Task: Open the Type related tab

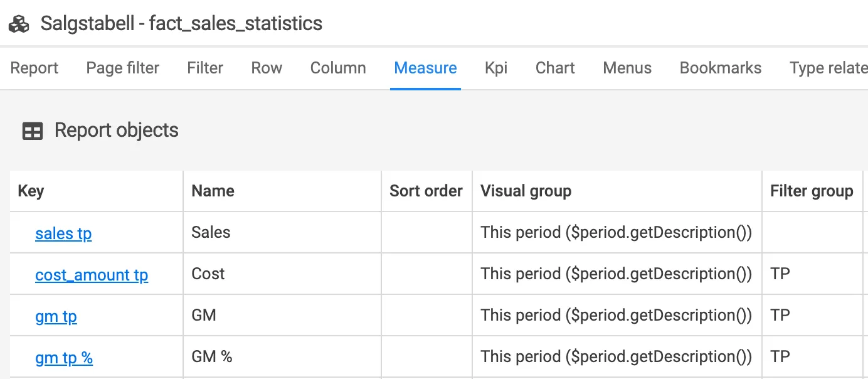Action: [828, 68]
